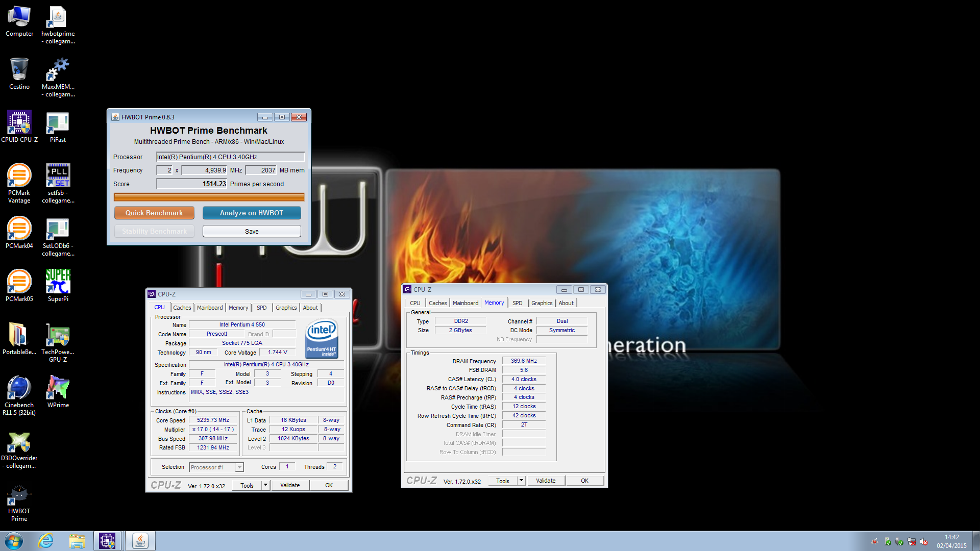Click OK in Memory CPU-Z window

point(585,481)
